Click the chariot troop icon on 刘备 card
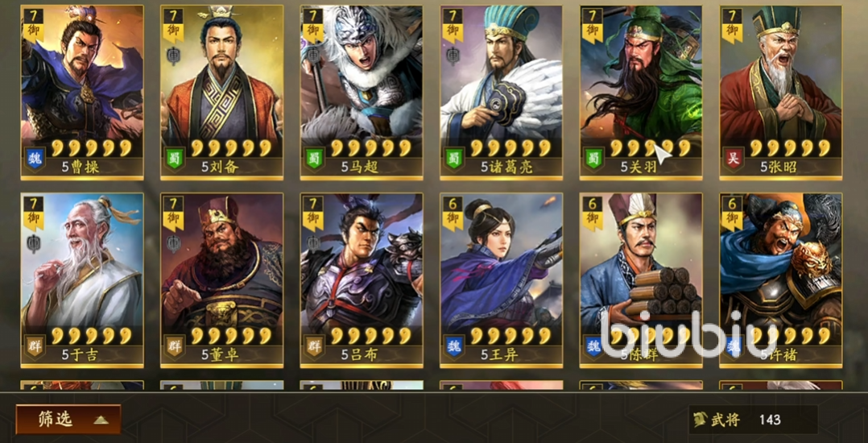868x443 pixels. (x=173, y=56)
